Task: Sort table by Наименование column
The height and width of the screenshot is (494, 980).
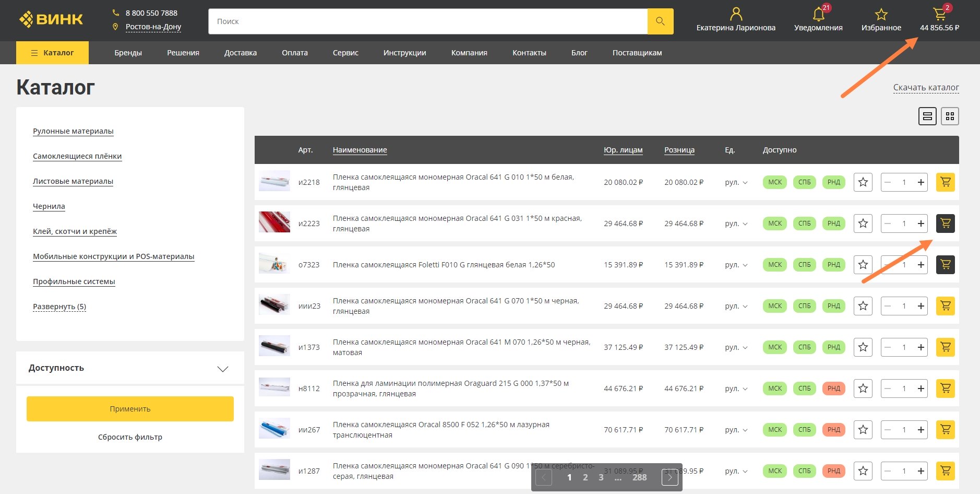Action: pyautogui.click(x=360, y=150)
